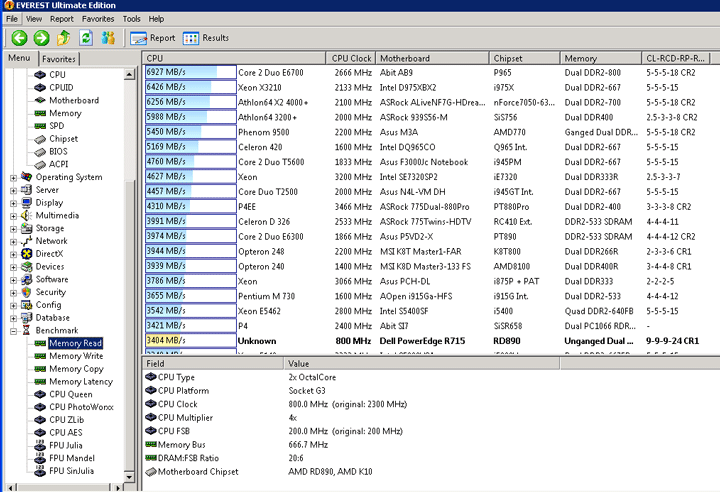Viewport: 720px width, 492px height.
Task: Expand the Storage node
Action: [13, 229]
